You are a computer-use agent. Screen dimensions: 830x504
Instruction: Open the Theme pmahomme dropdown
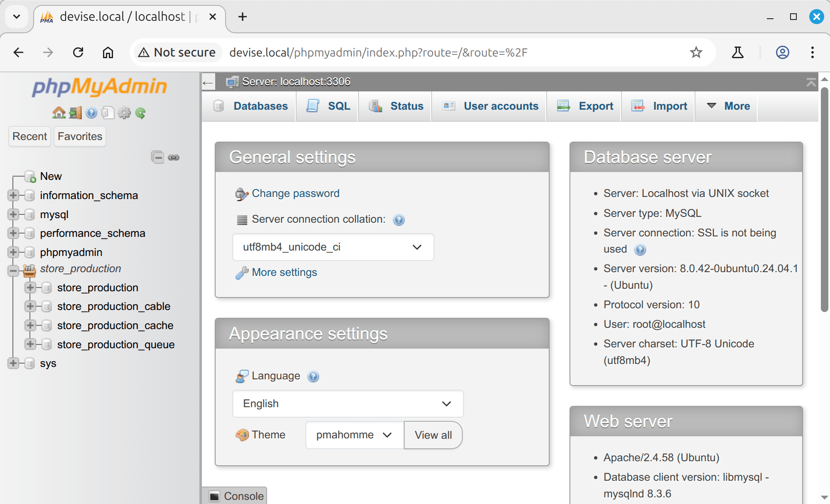(x=355, y=435)
